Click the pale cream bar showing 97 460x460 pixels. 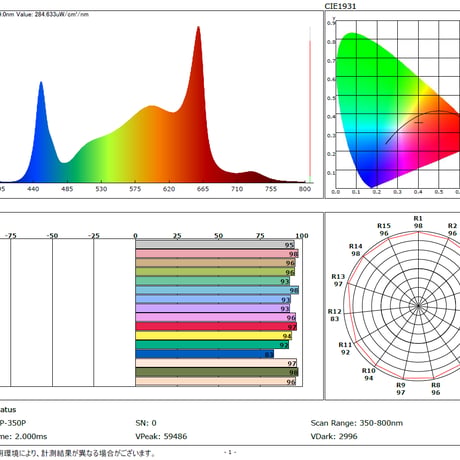216,363
